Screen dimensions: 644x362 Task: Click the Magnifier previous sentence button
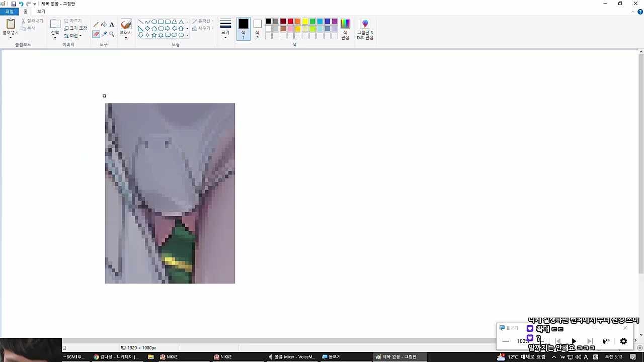tap(557, 341)
